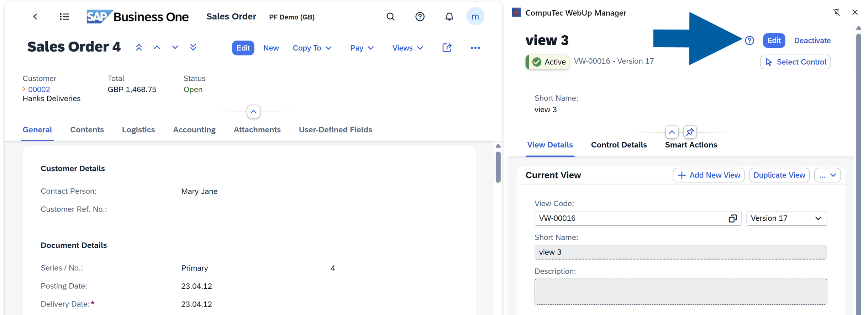This screenshot has height=315, width=868.
Task: Switch to Control Details tab
Action: pyautogui.click(x=619, y=145)
